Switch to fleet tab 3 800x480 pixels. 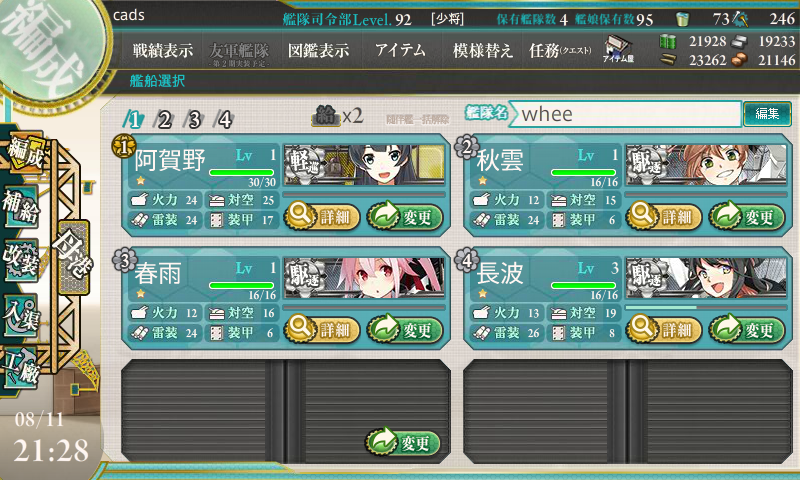click(x=194, y=120)
